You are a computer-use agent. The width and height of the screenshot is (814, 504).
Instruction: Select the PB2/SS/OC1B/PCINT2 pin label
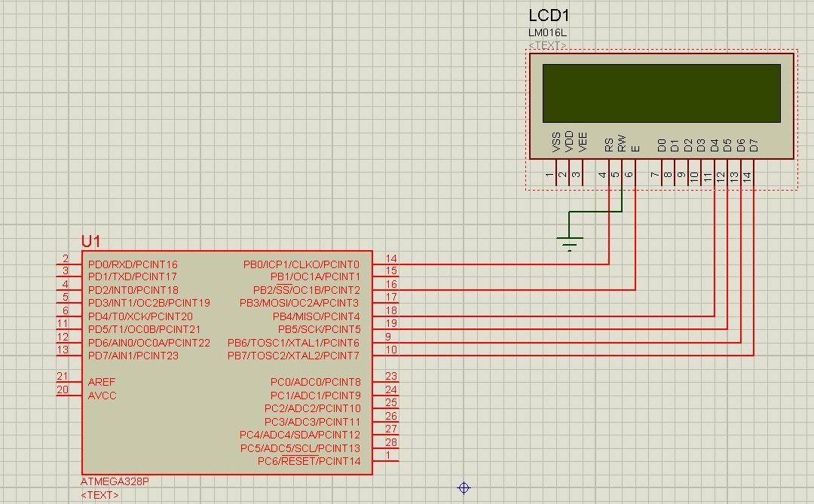(306, 290)
